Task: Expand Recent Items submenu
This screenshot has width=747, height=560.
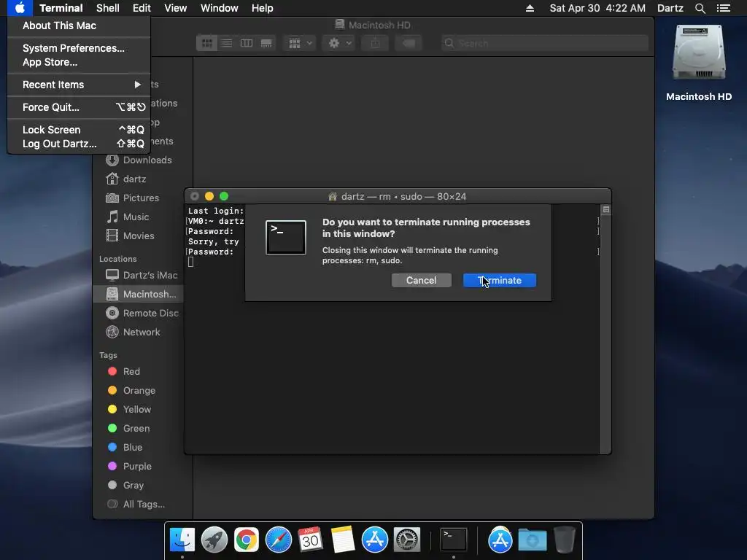Action: tap(79, 85)
